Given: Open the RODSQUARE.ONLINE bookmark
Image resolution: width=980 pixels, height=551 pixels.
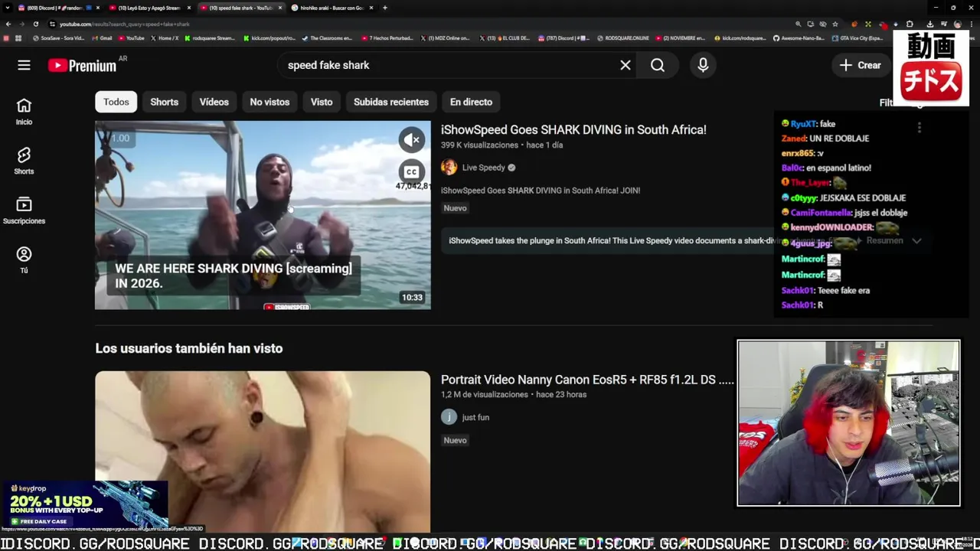Looking at the screenshot, I should tap(622, 38).
